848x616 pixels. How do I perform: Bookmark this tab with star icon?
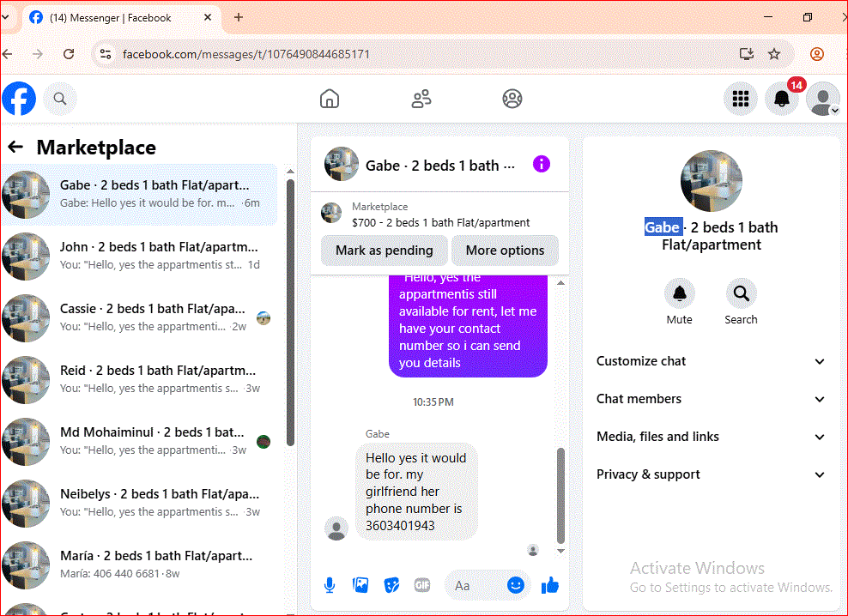(x=774, y=53)
